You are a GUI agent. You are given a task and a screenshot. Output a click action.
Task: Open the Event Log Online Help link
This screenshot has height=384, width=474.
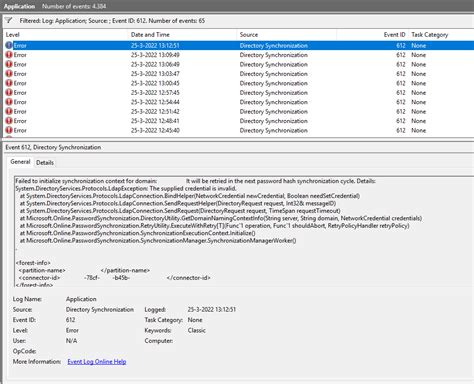click(x=97, y=362)
